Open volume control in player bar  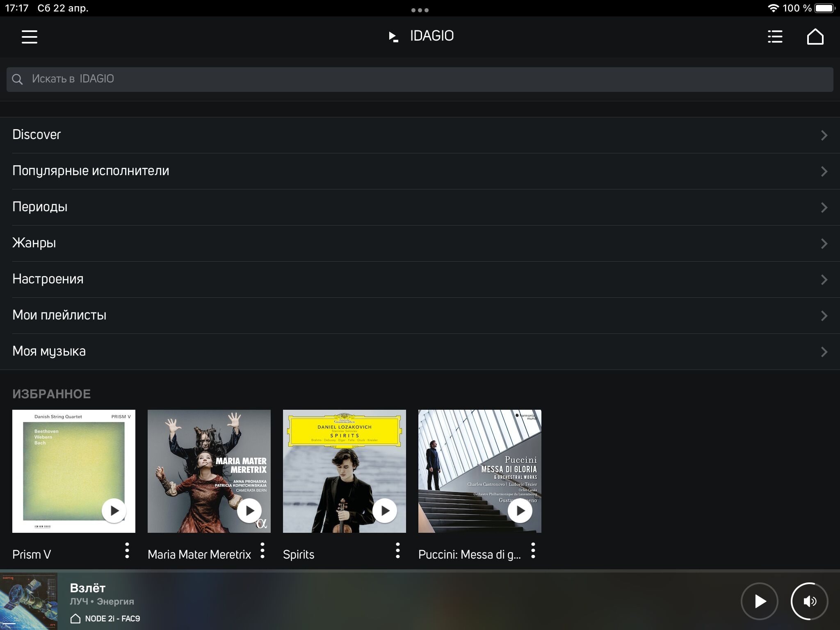(809, 601)
